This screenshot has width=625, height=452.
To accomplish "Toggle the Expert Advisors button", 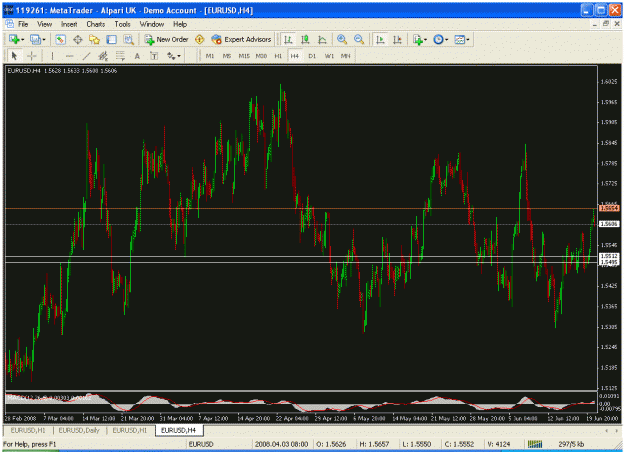I will pyautogui.click(x=242, y=39).
